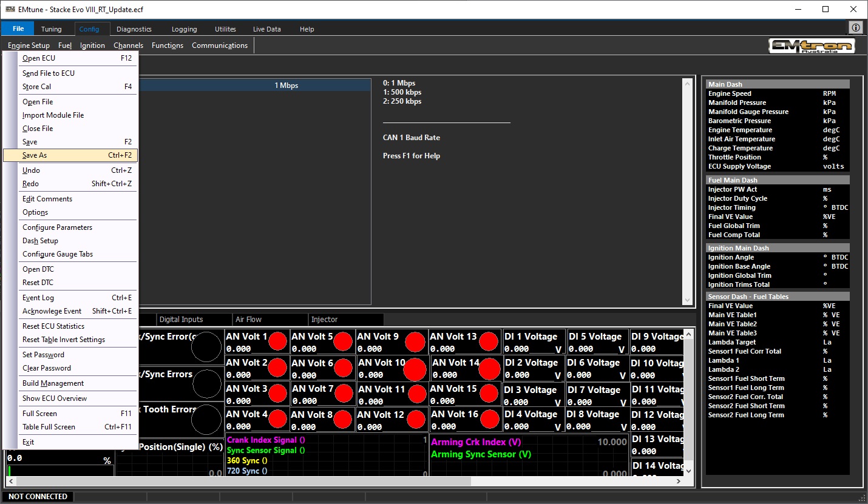Open the Communications submenu
The width and height of the screenshot is (868, 504).
coord(220,45)
